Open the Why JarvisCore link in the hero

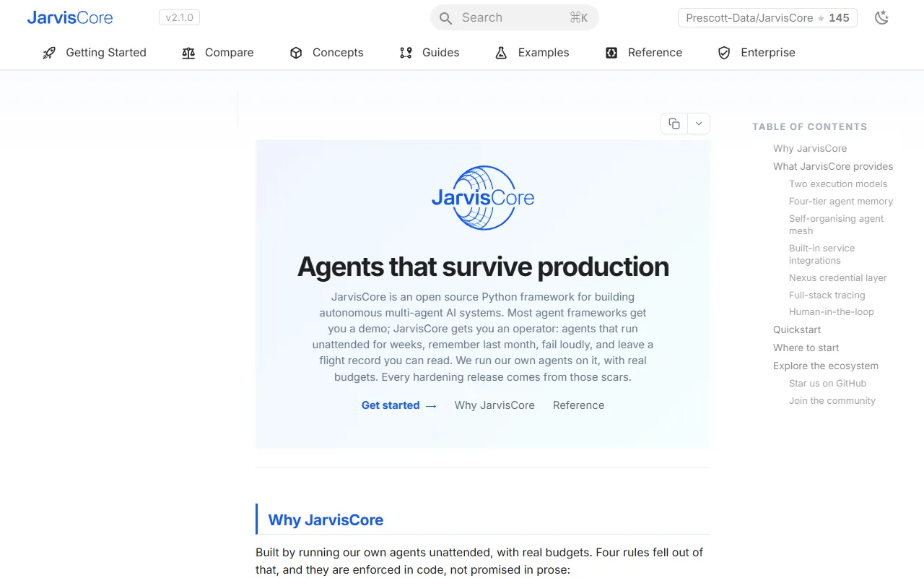494,405
